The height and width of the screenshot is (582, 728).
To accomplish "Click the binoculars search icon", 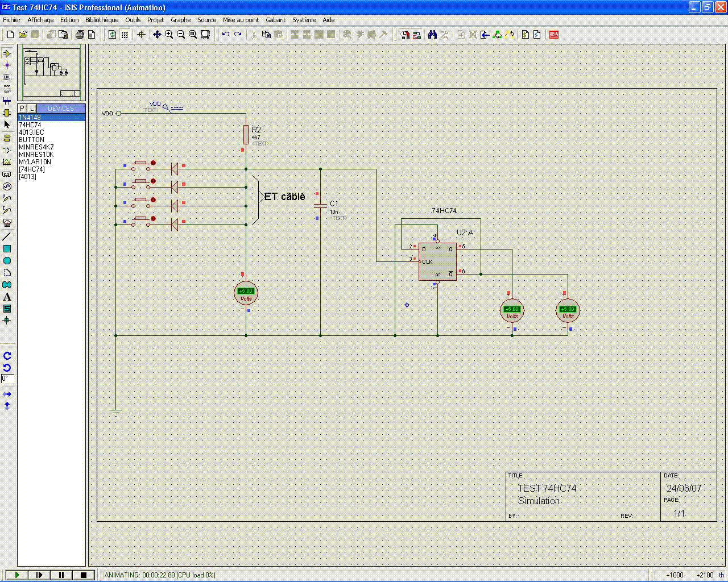I will 432,35.
